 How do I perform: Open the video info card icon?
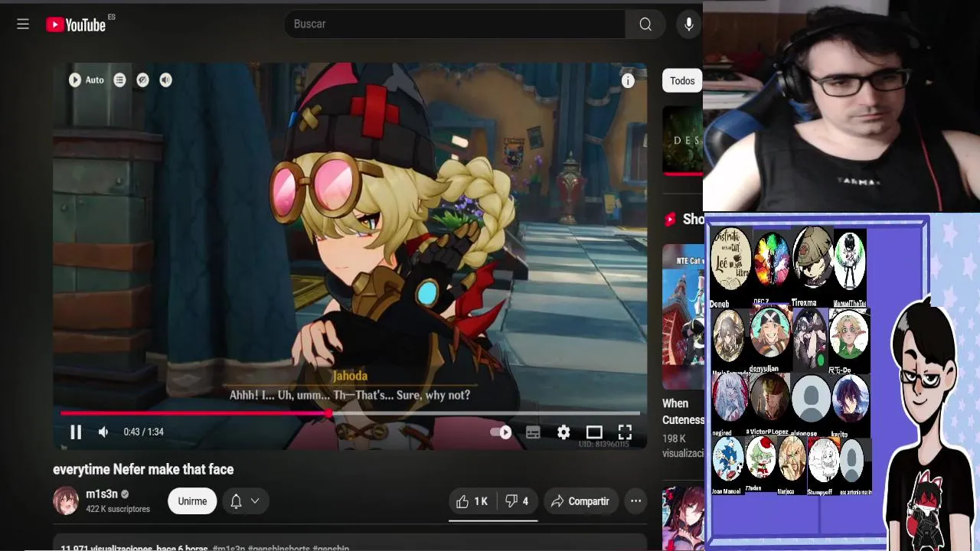click(628, 81)
